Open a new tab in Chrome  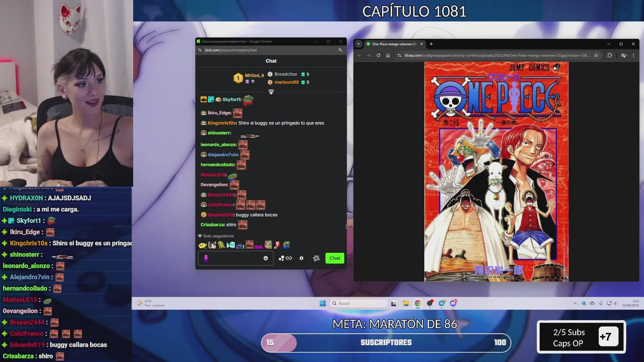click(x=431, y=44)
